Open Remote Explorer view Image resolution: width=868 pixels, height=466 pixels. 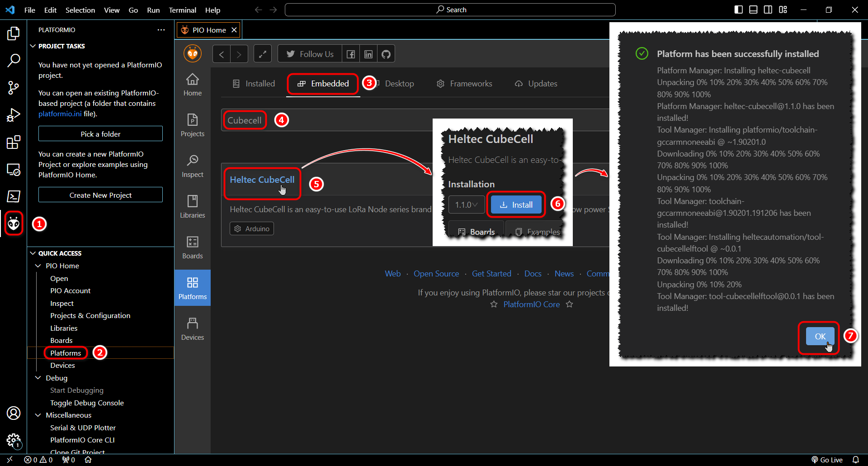click(x=14, y=170)
